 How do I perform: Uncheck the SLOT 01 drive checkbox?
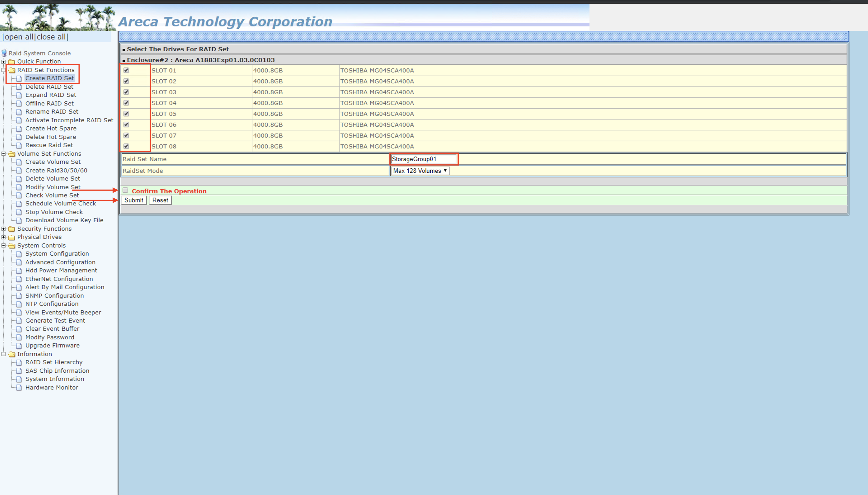[126, 70]
